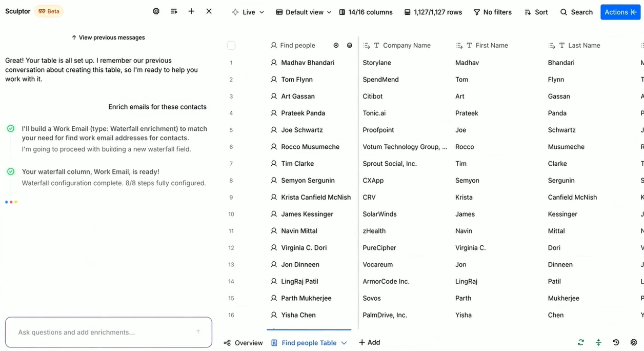Open Semyon Sergunin person record
Screen dimensions: 644x351
coord(308,181)
